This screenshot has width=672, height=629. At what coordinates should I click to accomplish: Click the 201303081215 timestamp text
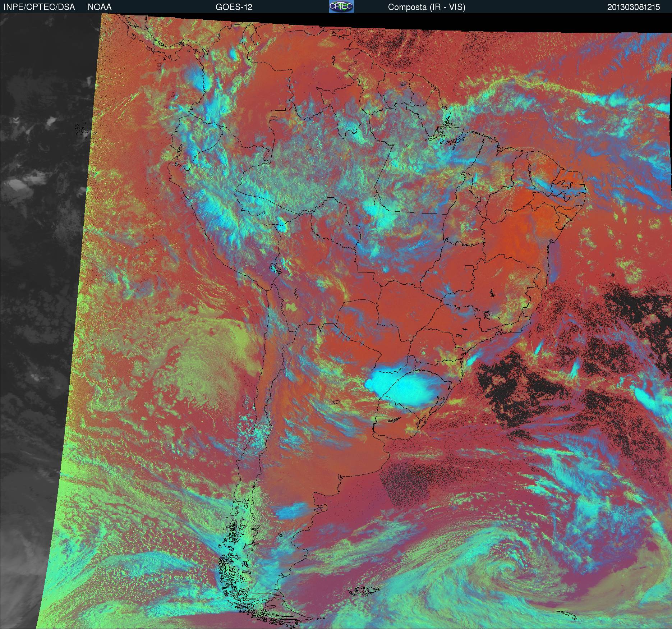pyautogui.click(x=634, y=7)
